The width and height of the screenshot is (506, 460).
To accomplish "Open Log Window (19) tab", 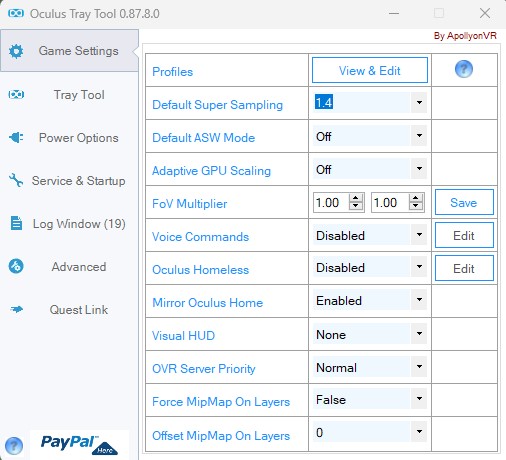I will (69, 224).
